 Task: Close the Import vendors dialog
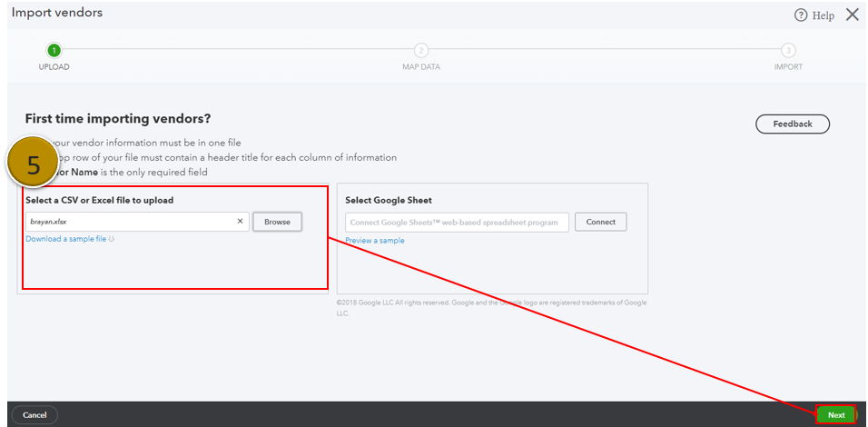coord(852,15)
